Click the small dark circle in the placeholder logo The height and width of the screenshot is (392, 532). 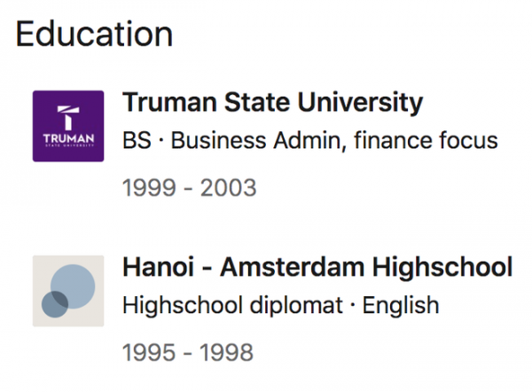click(x=55, y=304)
